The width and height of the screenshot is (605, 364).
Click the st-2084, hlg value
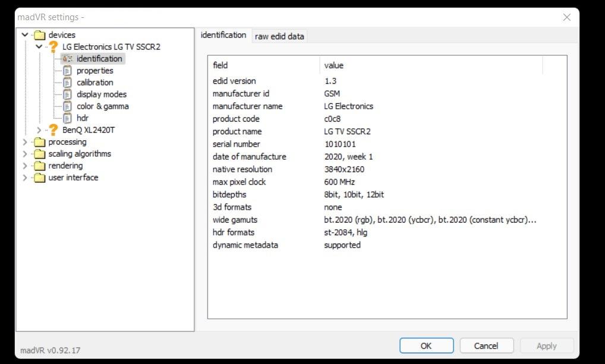pos(346,233)
